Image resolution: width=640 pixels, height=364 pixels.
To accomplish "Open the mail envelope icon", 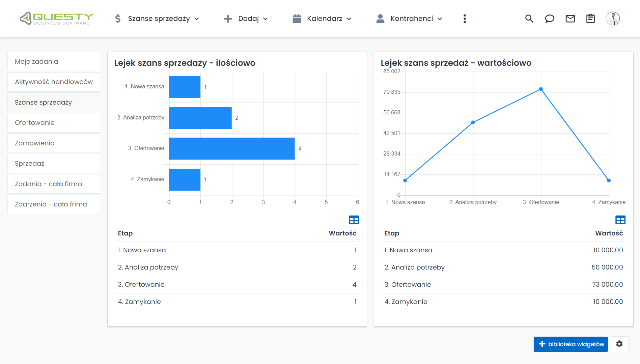I will click(x=570, y=19).
